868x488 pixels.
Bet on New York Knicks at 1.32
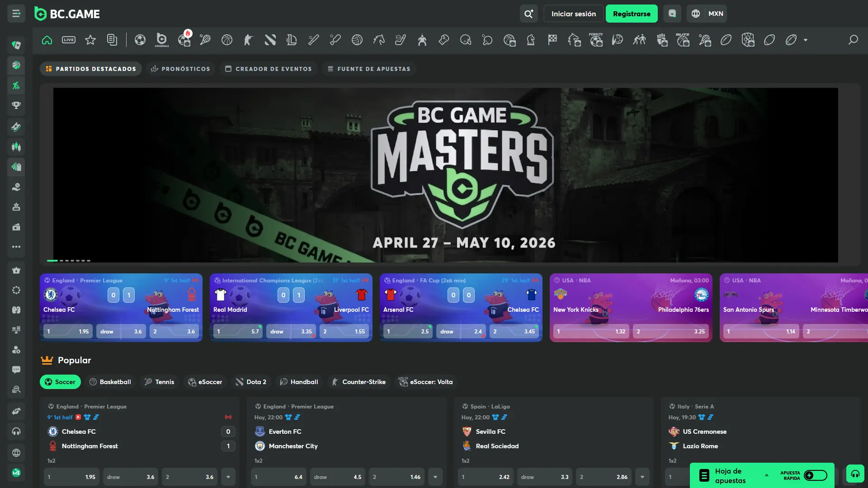click(x=591, y=332)
